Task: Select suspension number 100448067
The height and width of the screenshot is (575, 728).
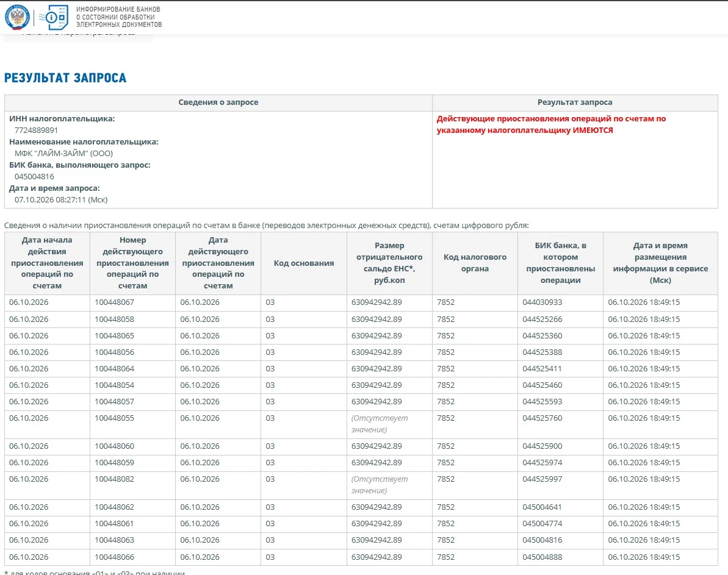Action: 114,302
